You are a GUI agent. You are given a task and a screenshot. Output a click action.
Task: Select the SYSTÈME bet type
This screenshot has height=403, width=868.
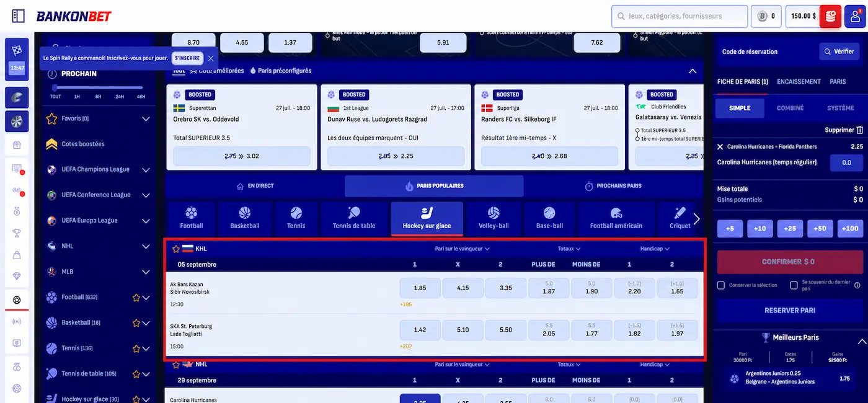[840, 108]
